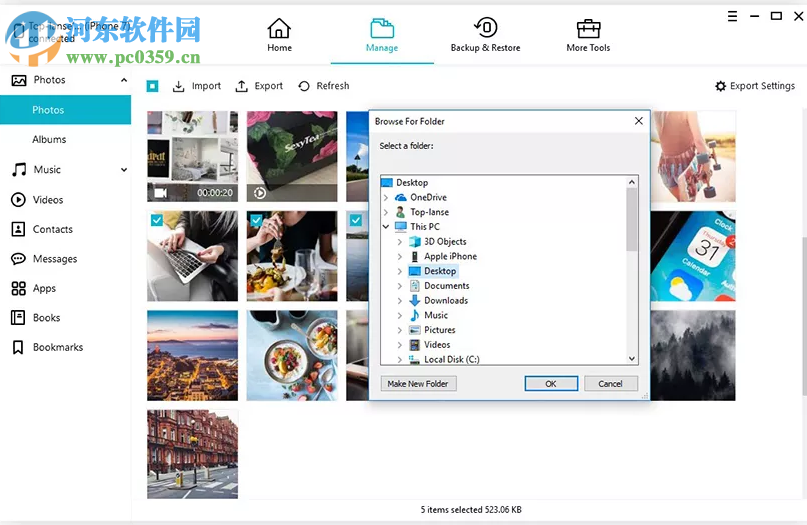This screenshot has width=807, height=525.
Task: Select the floral box live photo thumbnail
Action: click(292, 156)
